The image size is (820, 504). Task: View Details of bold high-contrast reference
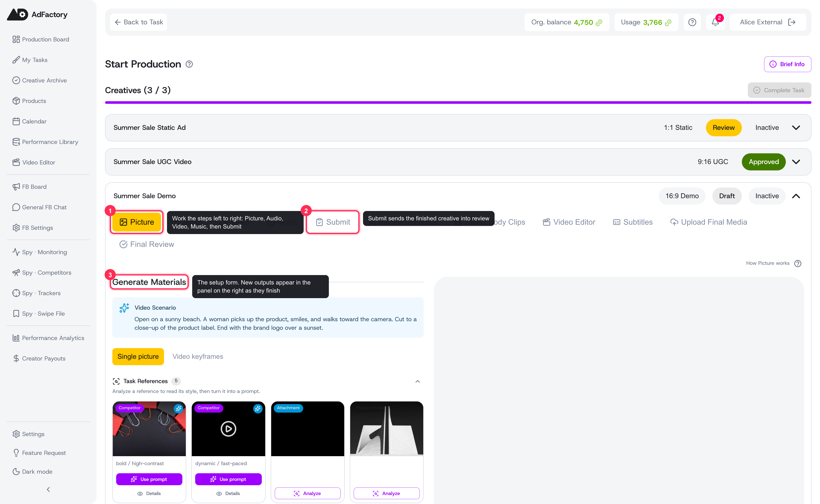pos(149,494)
